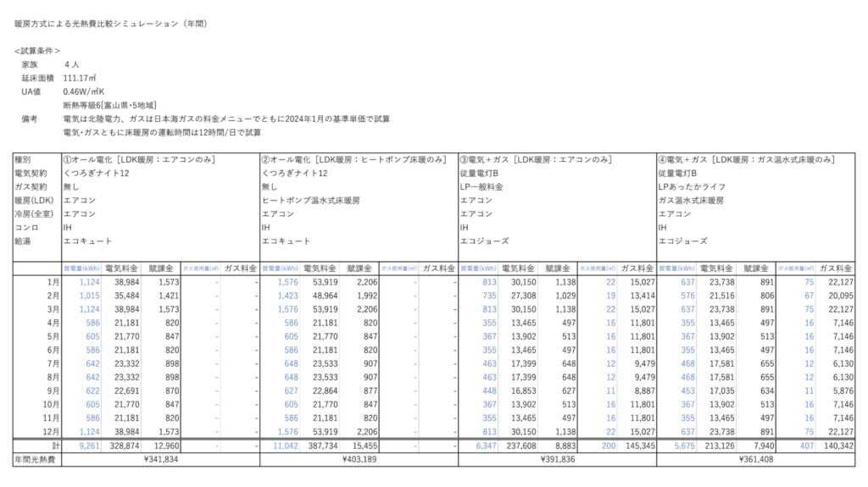The height and width of the screenshot is (487, 868).
Task: Click the title 暖房方式による光熱費比較シミュレーション（年間）
Action: click(111, 24)
